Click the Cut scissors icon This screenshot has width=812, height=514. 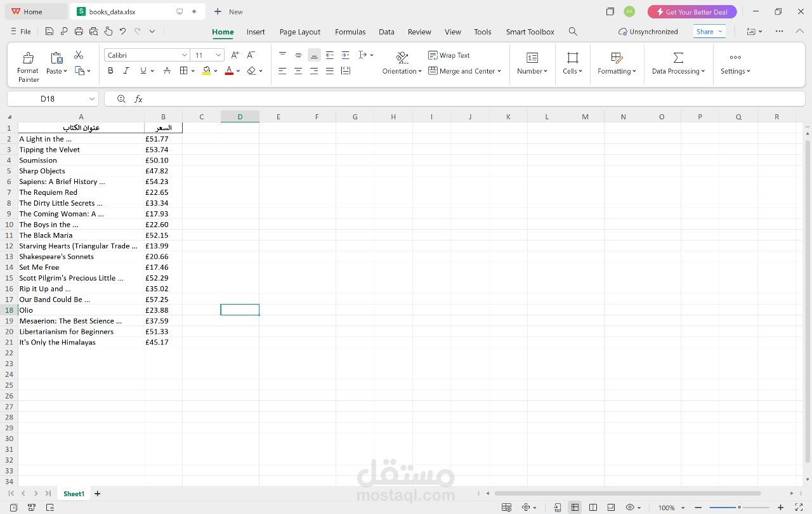click(79, 55)
